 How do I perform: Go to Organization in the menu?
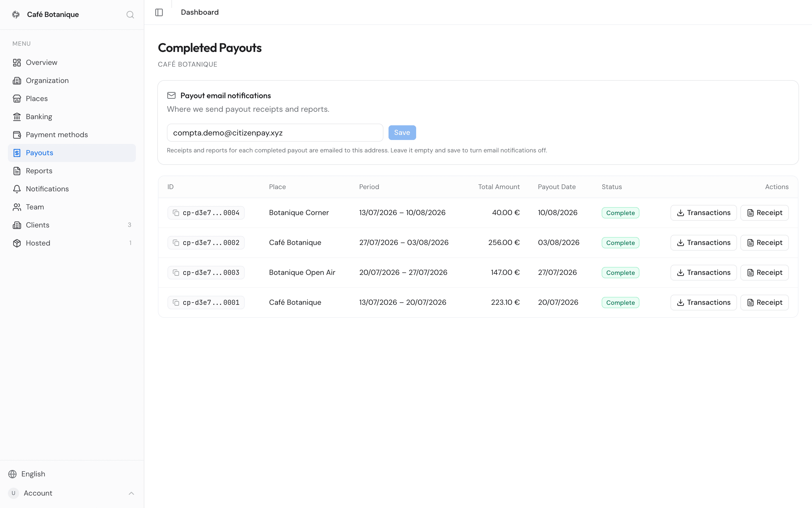(x=72, y=81)
